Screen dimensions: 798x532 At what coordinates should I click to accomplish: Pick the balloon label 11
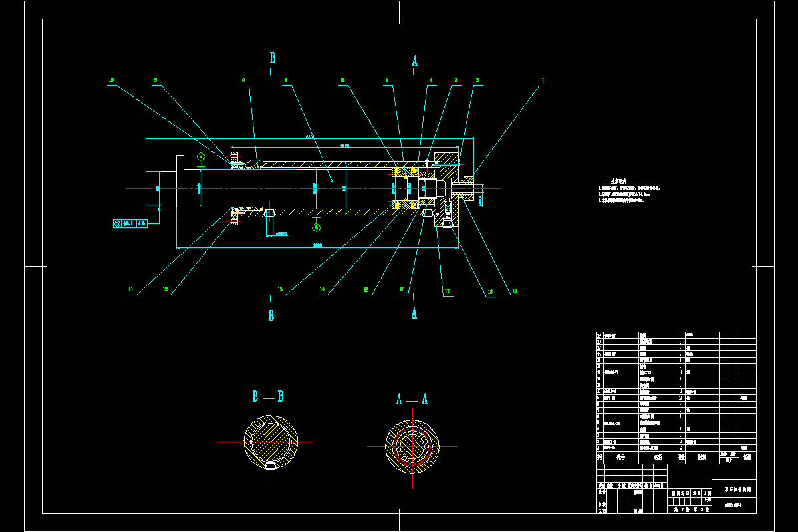[131, 290]
